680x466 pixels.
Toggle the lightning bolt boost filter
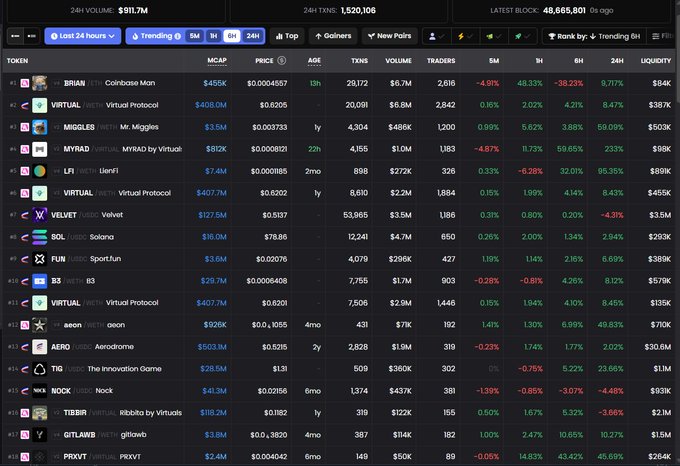(465, 36)
